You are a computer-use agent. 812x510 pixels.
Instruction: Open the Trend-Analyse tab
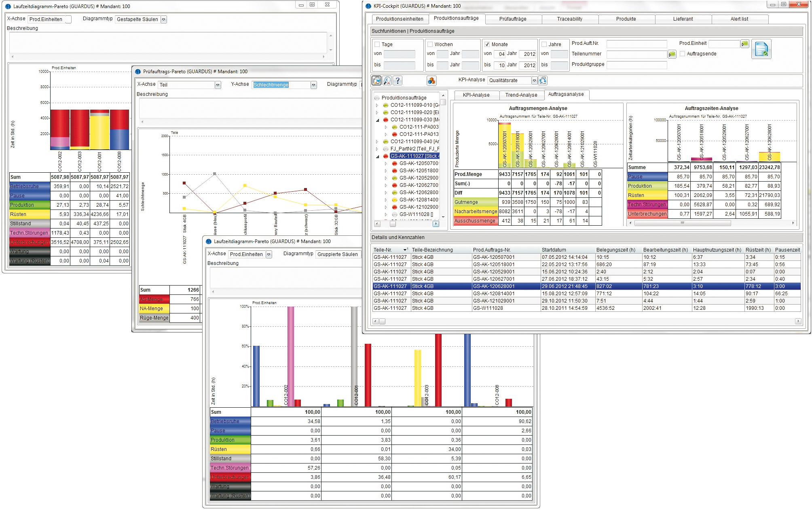pyautogui.click(x=521, y=95)
